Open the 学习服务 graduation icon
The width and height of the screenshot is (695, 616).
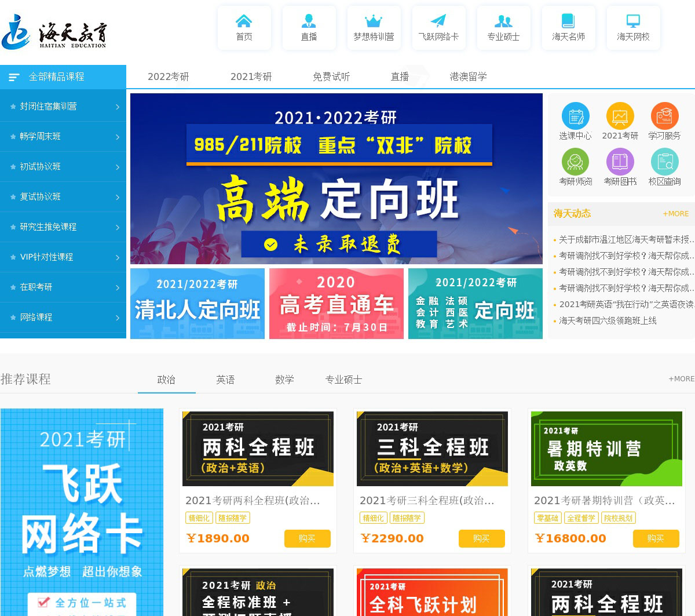click(x=664, y=116)
